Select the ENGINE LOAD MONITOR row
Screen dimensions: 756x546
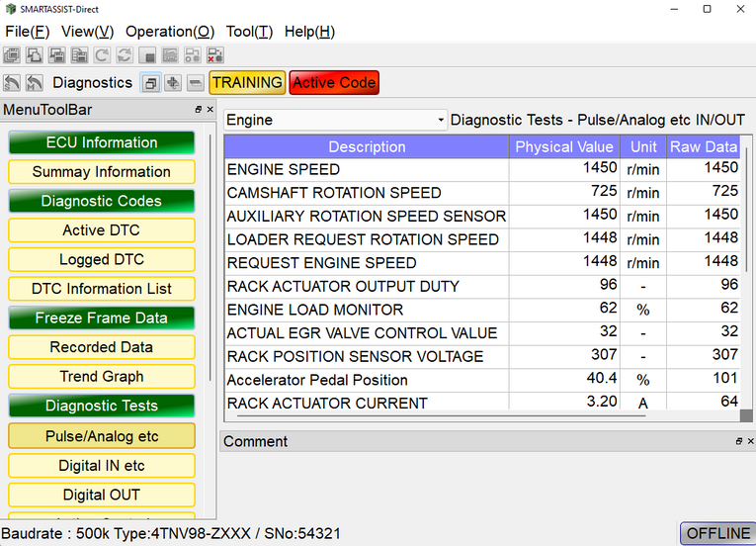click(366, 310)
